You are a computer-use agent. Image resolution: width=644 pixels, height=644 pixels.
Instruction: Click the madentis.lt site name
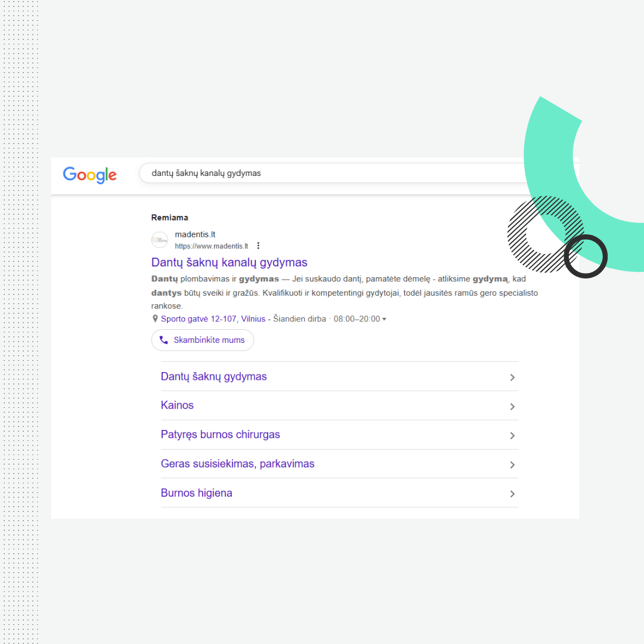click(195, 234)
